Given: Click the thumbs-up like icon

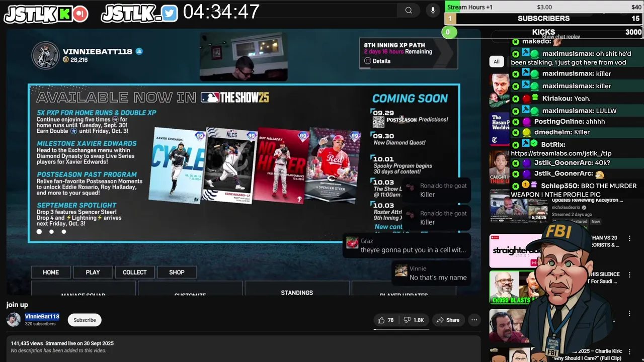Looking at the screenshot, I should pyautogui.click(x=381, y=320).
